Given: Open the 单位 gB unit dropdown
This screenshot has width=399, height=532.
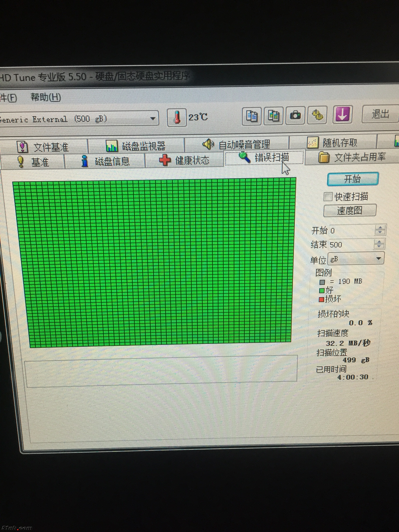Looking at the screenshot, I should (379, 259).
